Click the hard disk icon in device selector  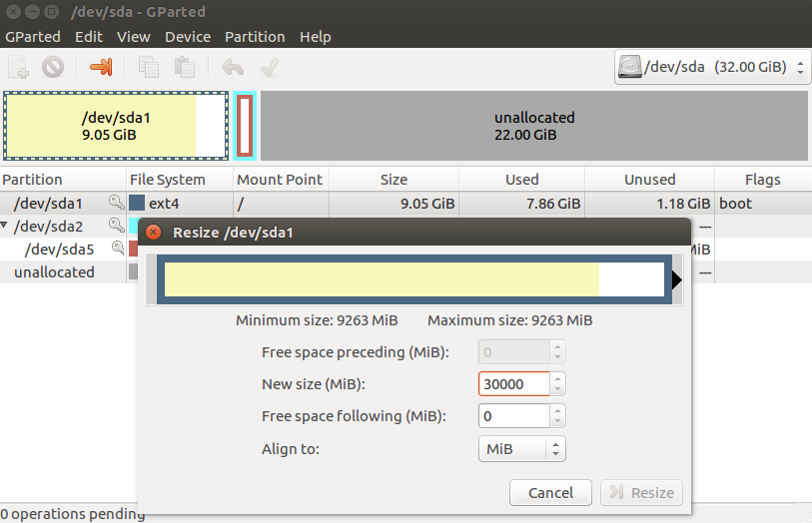(x=629, y=67)
